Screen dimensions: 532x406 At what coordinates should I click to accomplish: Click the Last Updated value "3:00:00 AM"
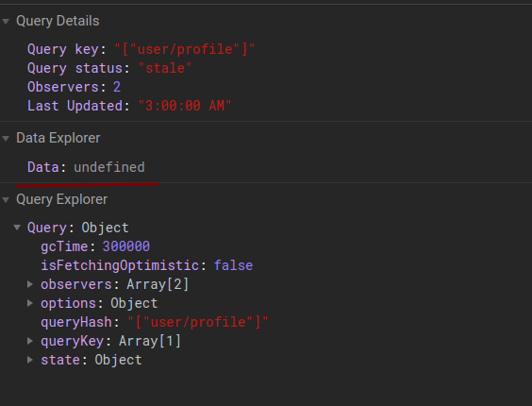185,106
